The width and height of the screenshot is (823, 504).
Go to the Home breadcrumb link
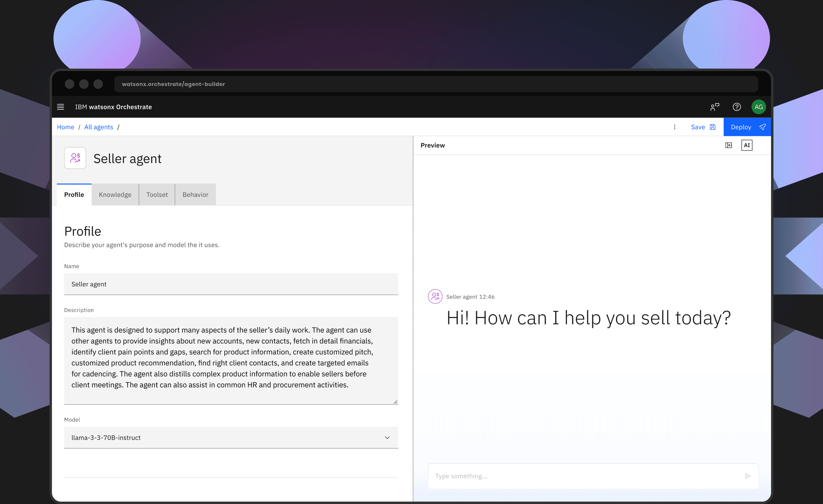[66, 127]
